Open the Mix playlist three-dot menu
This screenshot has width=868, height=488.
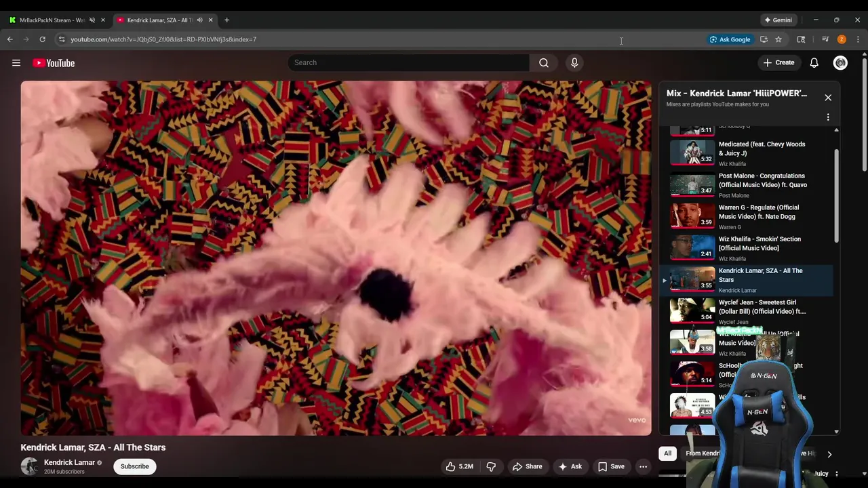tap(828, 117)
